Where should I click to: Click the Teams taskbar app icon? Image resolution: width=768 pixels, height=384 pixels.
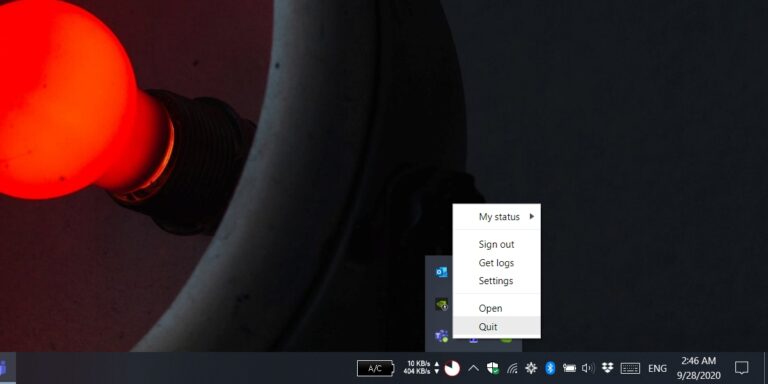(4, 368)
